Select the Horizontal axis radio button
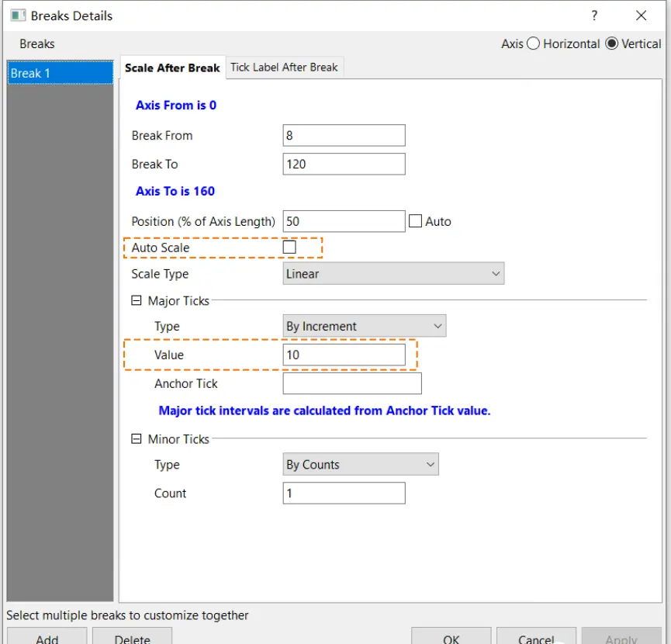Screen dimensions: 671x644 pyautogui.click(x=533, y=43)
